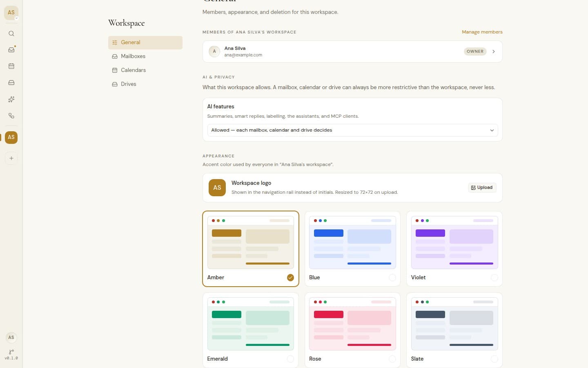Select the Amber accent radio checkmark
Screen dimensions: 588x368
click(290, 278)
